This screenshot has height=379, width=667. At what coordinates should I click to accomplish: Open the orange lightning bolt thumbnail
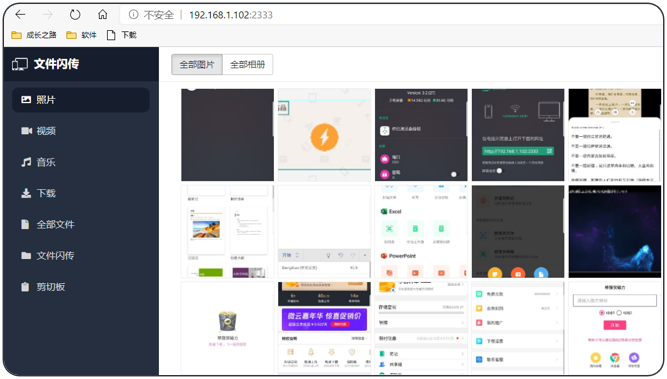(324, 135)
